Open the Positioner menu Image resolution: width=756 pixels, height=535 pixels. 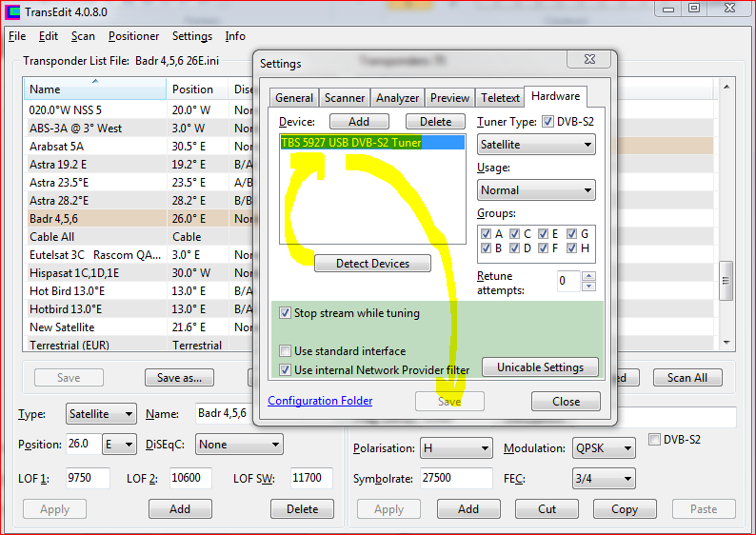134,37
